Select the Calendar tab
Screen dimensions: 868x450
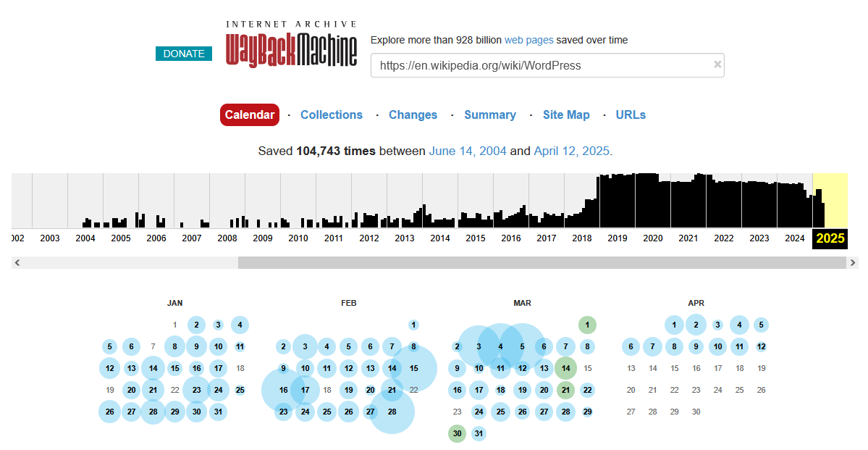pyautogui.click(x=250, y=114)
